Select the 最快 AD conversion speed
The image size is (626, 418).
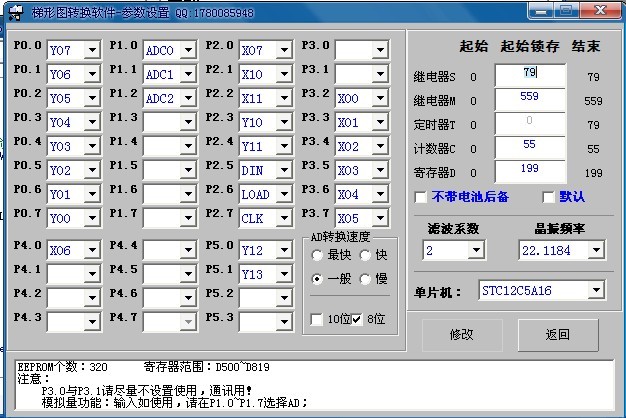click(316, 255)
